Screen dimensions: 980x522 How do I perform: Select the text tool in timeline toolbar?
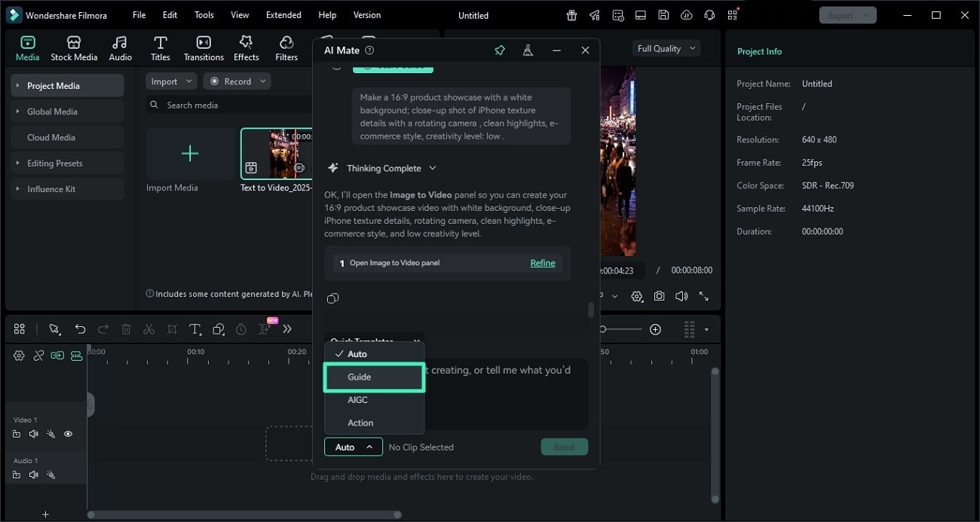click(194, 329)
